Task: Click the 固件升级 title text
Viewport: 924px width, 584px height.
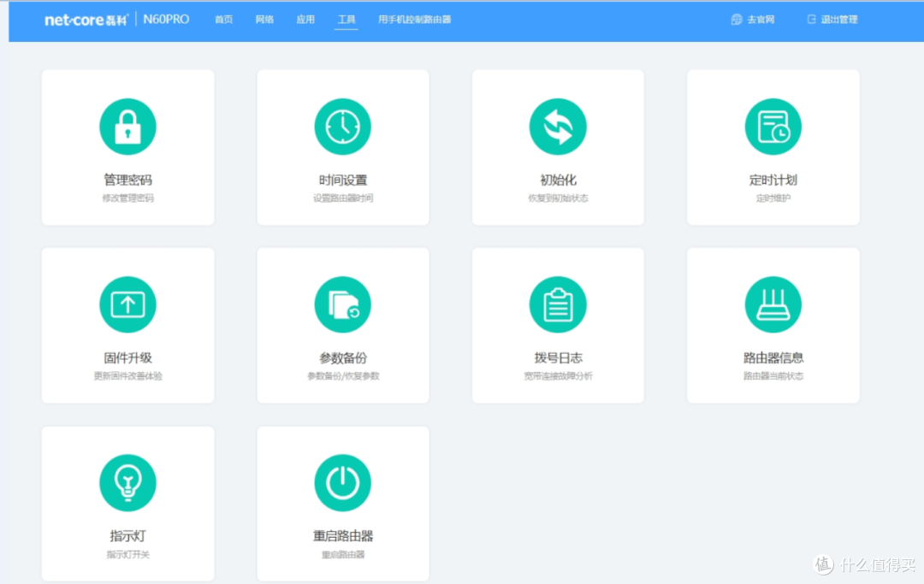Action: pyautogui.click(x=127, y=357)
